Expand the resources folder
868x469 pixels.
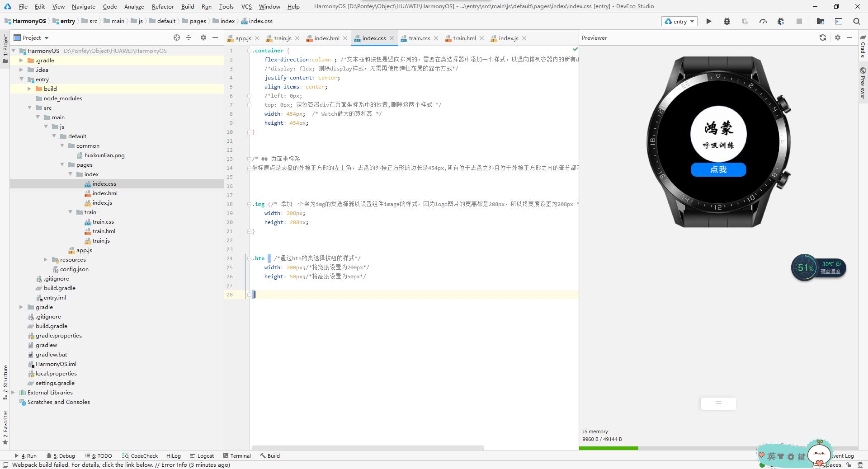coord(45,259)
